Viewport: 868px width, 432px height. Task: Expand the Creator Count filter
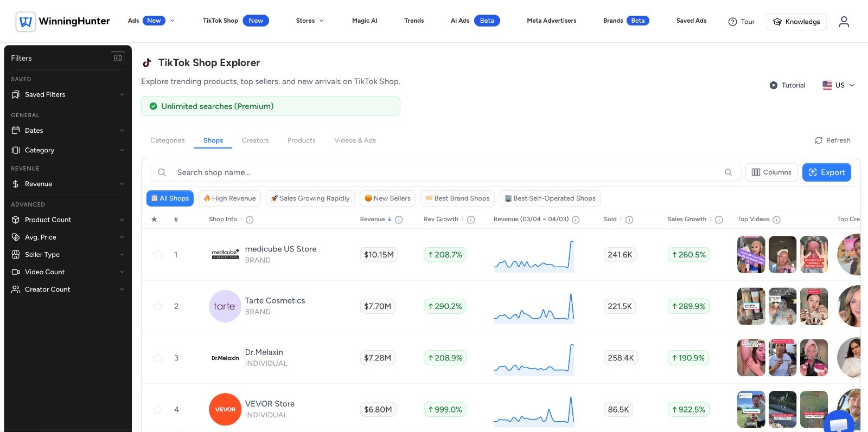coord(68,289)
